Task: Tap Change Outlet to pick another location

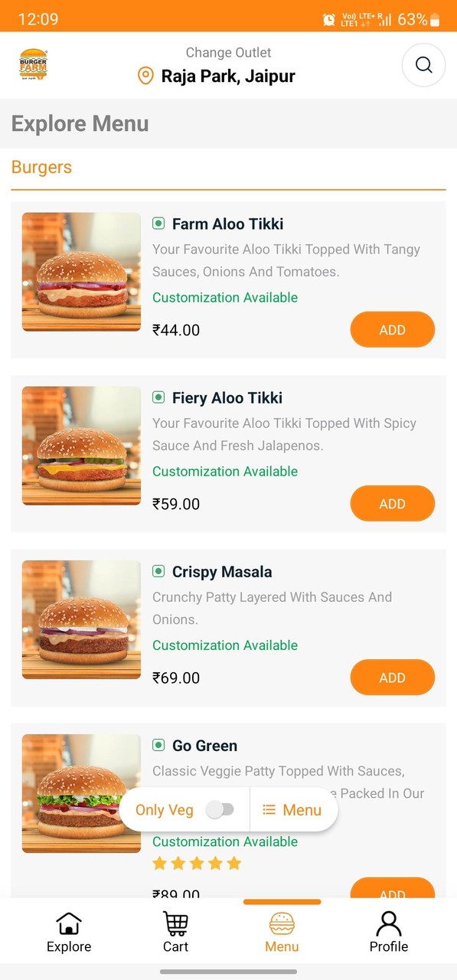Action: tap(228, 52)
